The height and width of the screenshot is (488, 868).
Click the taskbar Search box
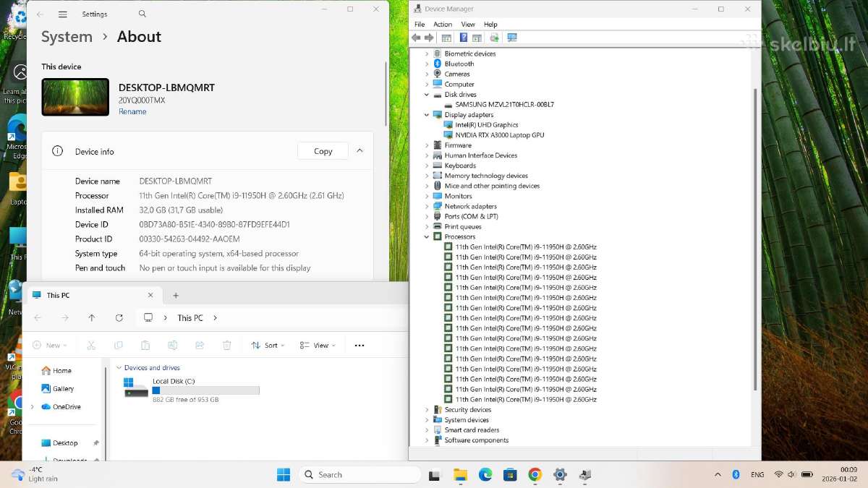(x=359, y=475)
